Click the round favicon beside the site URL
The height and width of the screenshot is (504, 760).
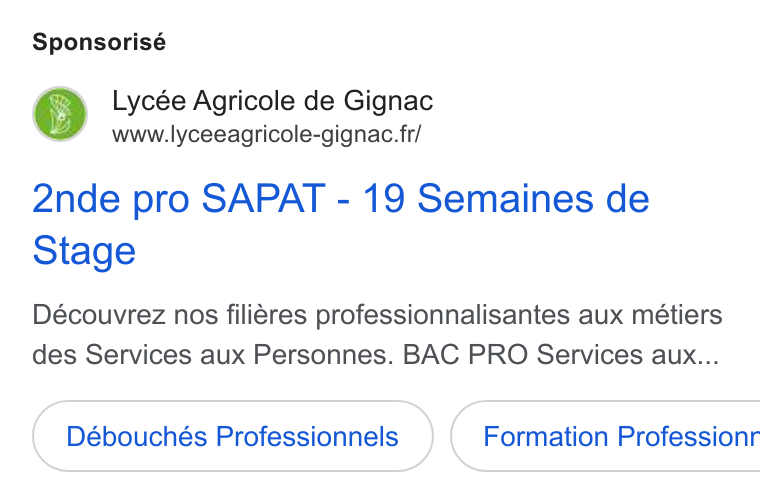pyautogui.click(x=60, y=114)
